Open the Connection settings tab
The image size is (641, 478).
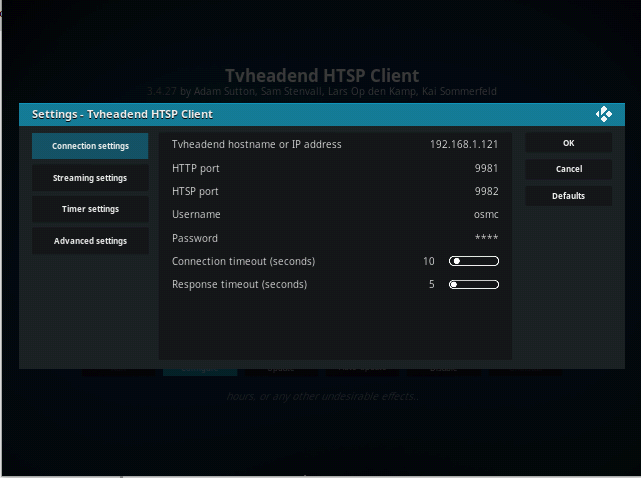pos(90,146)
